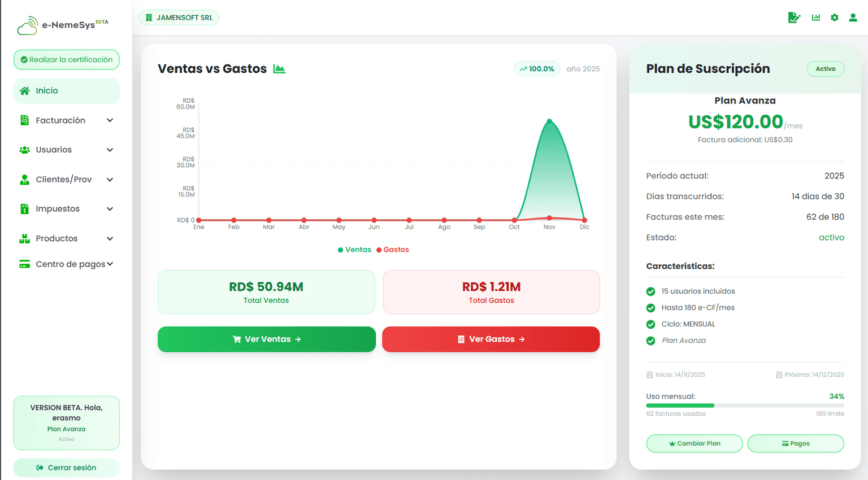Click the Uso mensual progress bar
Viewport: 868px width, 480px height.
tap(745, 405)
